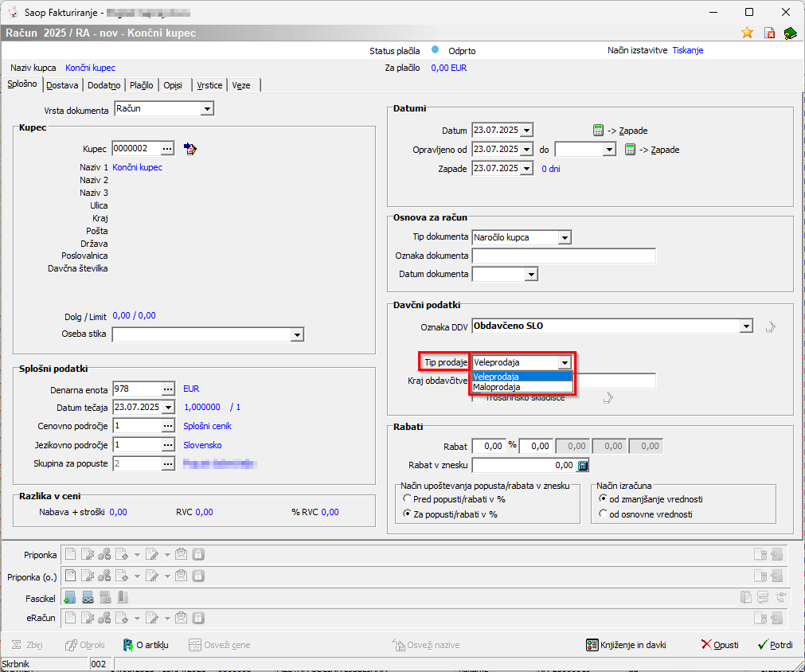Click the Rabat v znesku amount field
This screenshot has width=805, height=672.
tap(524, 465)
